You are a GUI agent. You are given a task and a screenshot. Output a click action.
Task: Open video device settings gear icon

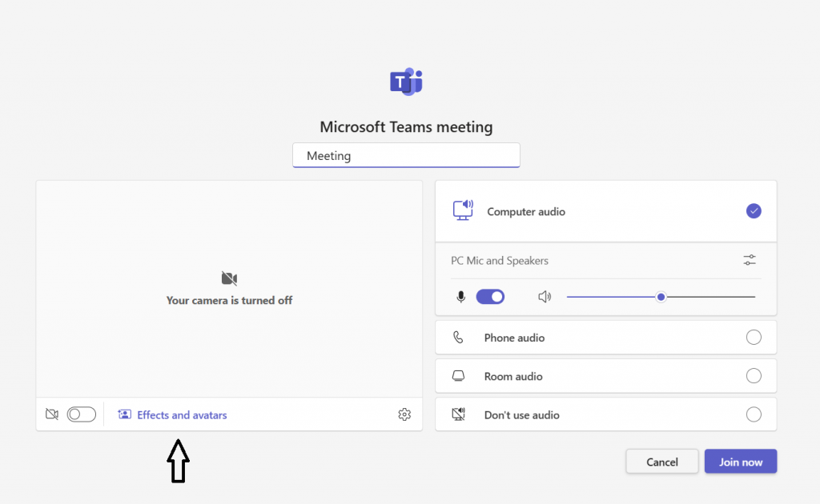click(404, 414)
